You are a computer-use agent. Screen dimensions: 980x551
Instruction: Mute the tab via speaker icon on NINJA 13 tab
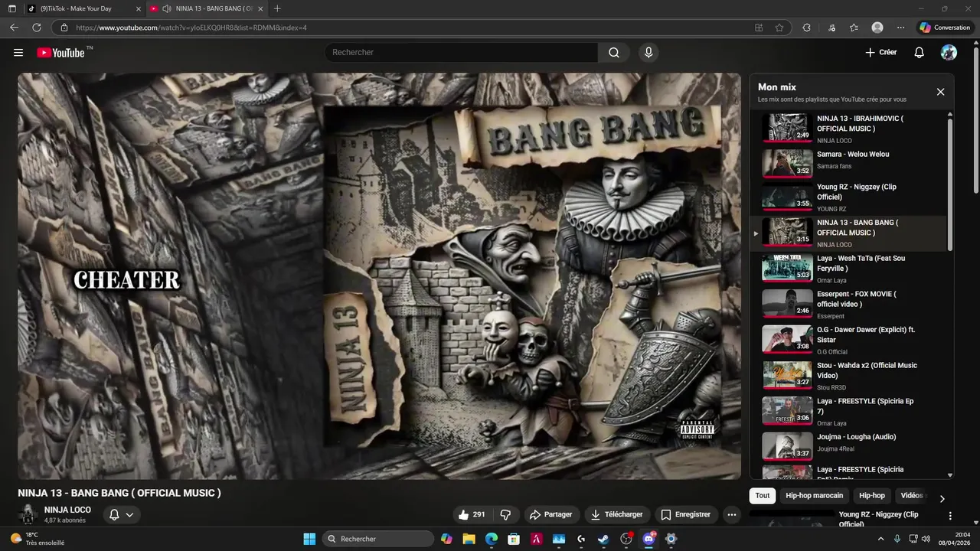(x=167, y=8)
